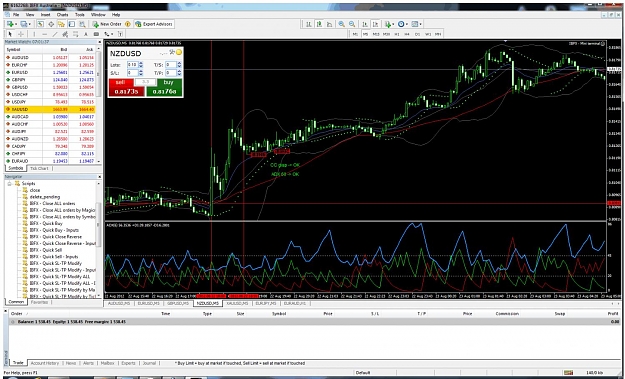Screen dimensions: 625x379
Task: Select the trendline drawing tool
Action: tap(55, 34)
